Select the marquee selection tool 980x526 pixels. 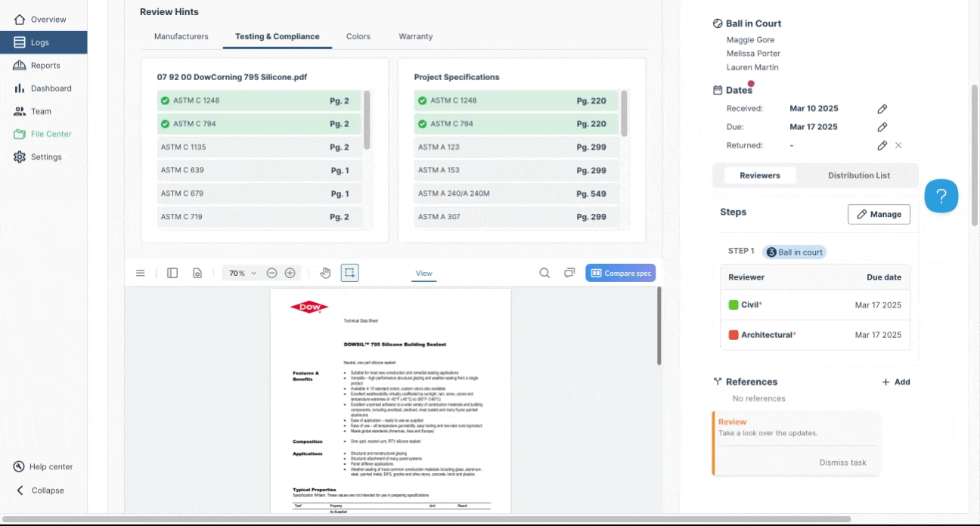[349, 273]
